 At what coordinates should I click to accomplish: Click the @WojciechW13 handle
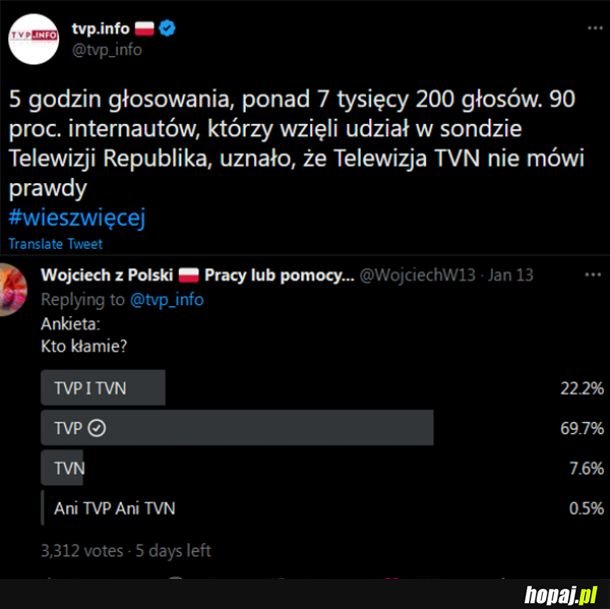417,275
